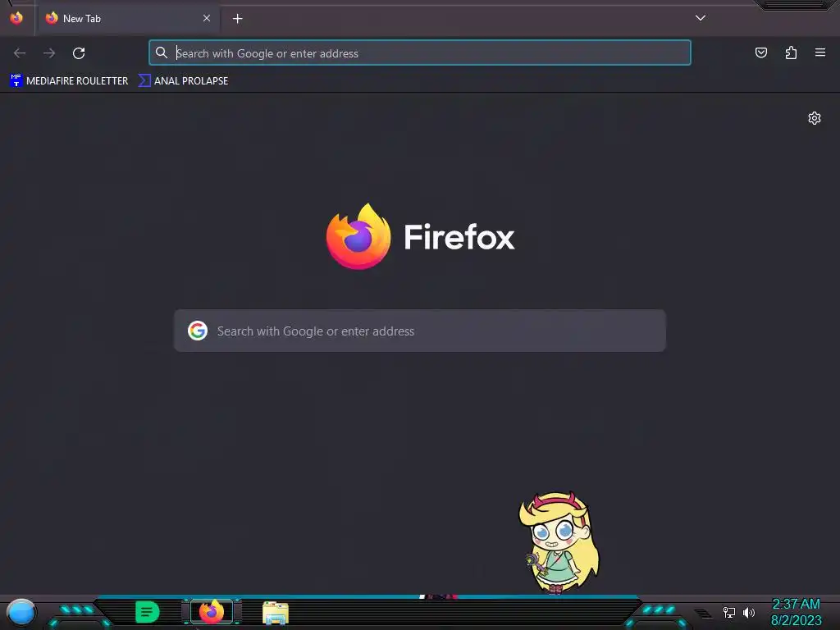Close the New Tab tab

(x=206, y=18)
